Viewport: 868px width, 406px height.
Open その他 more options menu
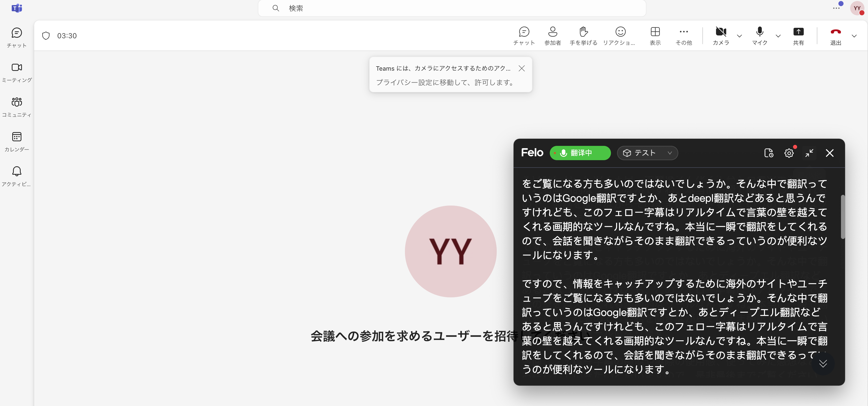(683, 35)
